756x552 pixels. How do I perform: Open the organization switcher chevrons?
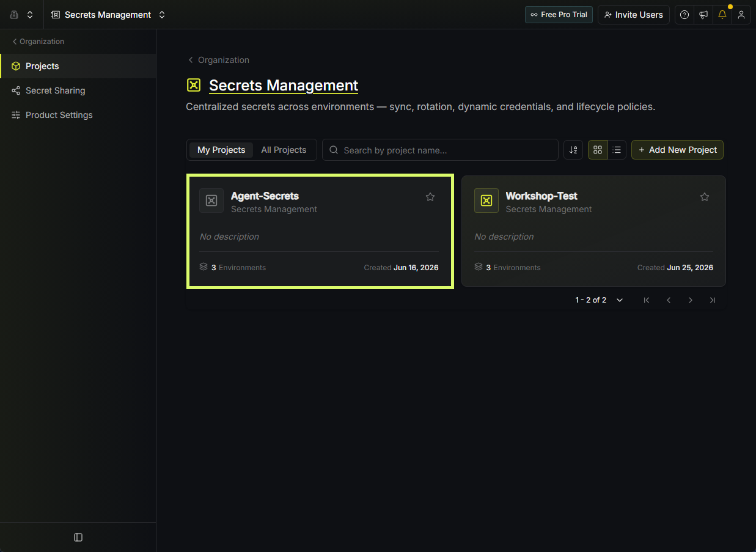point(30,15)
